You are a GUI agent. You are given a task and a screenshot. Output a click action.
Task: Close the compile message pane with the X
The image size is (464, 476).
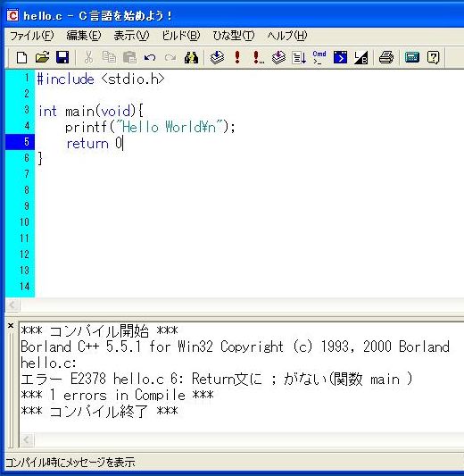(x=11, y=326)
